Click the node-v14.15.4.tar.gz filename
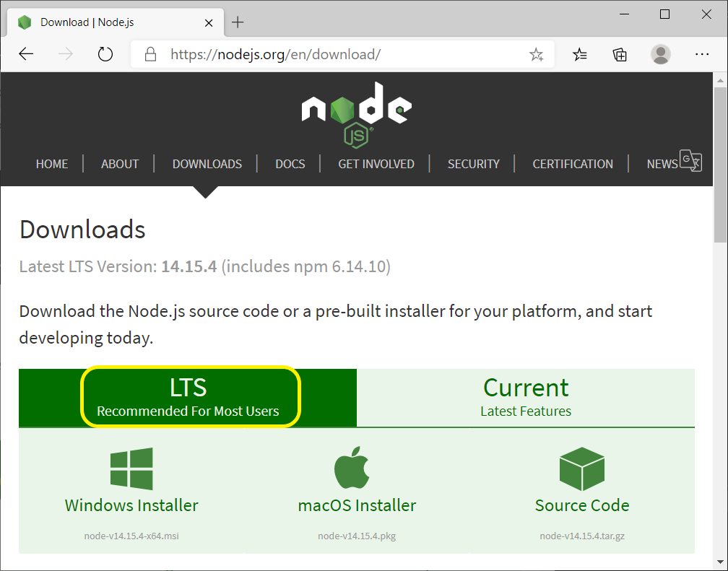Viewport: 728px width, 571px height. point(582,536)
